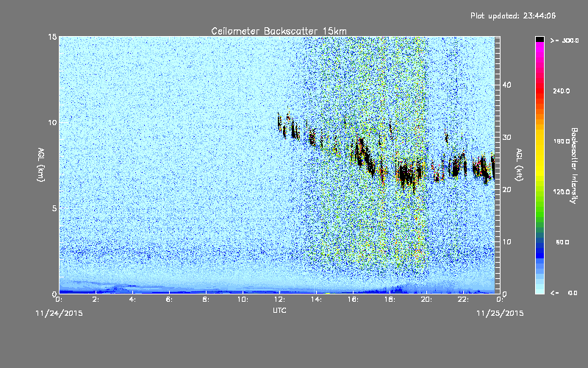588x368 pixels.
Task: Click the dense black cloud layer near 19 UTC
Action: pyautogui.click(x=407, y=174)
